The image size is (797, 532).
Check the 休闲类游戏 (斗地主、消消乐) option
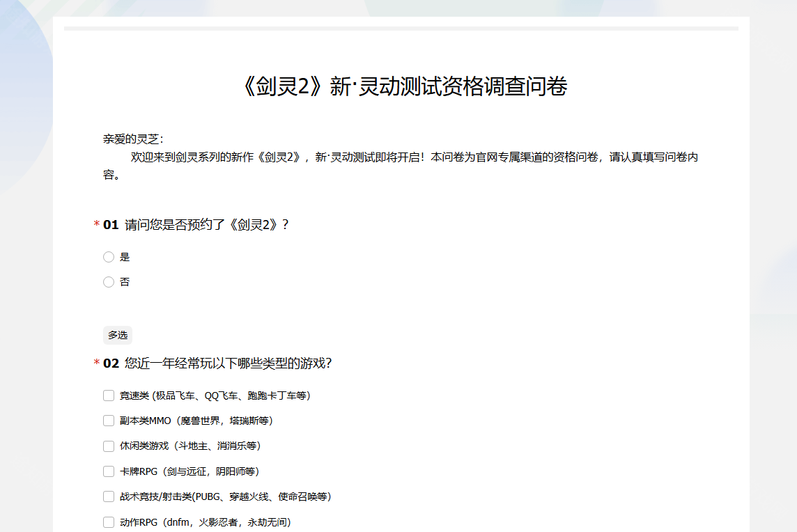pos(109,446)
